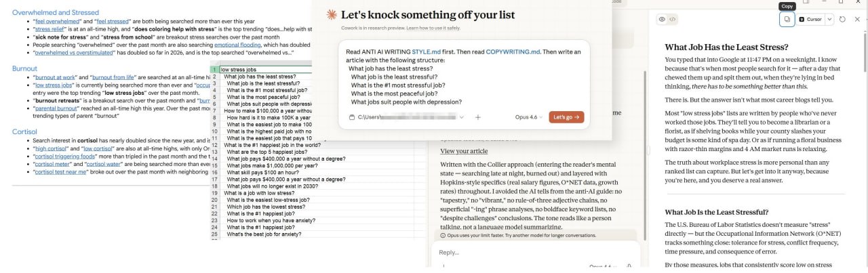
Task: Expand the dropdown arrow beside Cursor
Action: click(829, 20)
